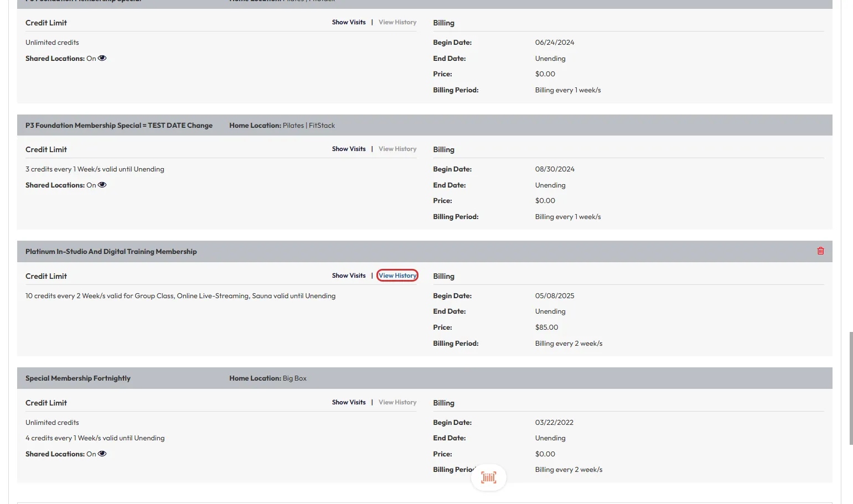Screen dimensions: 853x504
Task: View History for P3 Foundation TEST DATE Change
Action: point(397,149)
